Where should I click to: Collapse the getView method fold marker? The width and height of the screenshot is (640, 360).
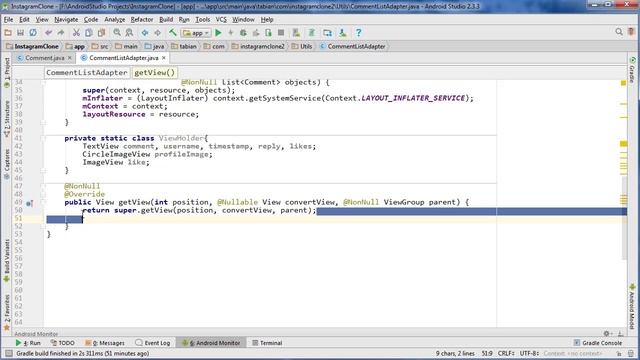(x=43, y=202)
